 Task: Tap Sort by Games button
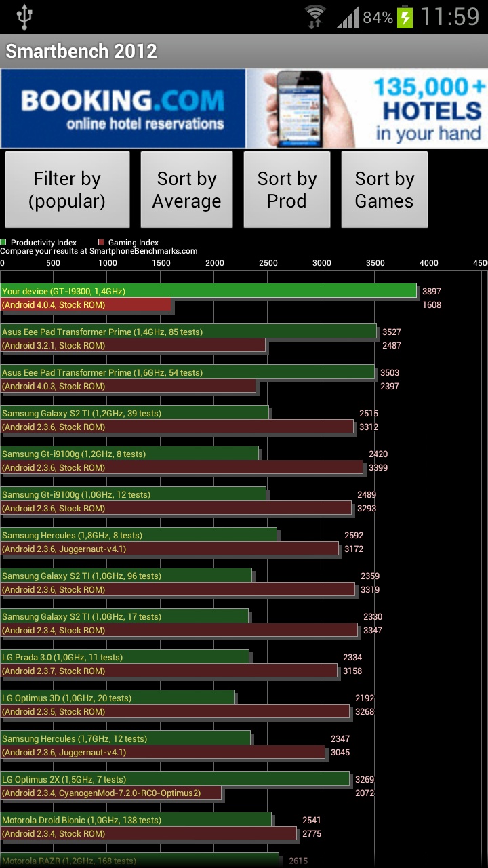tap(384, 189)
